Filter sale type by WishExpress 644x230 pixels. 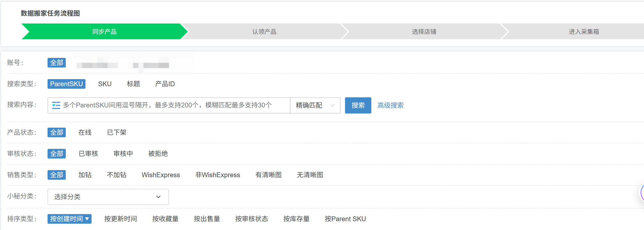pyautogui.click(x=161, y=175)
